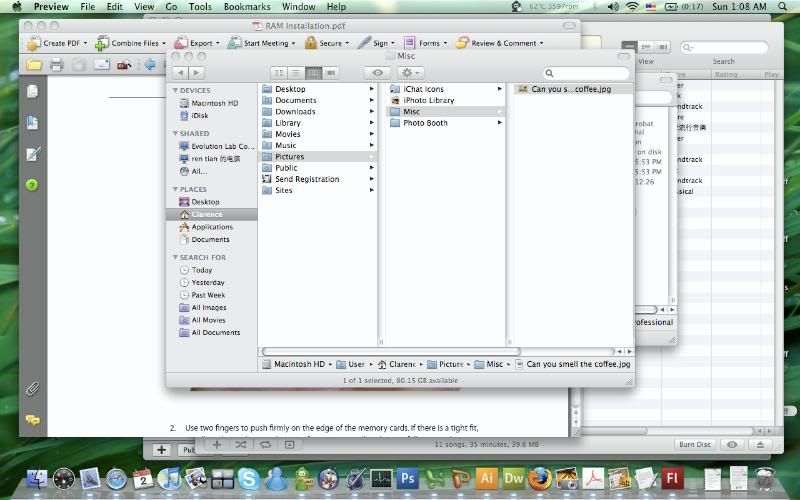Open the attachments paperclip panel
Screen dimensions: 800x500
[32, 388]
